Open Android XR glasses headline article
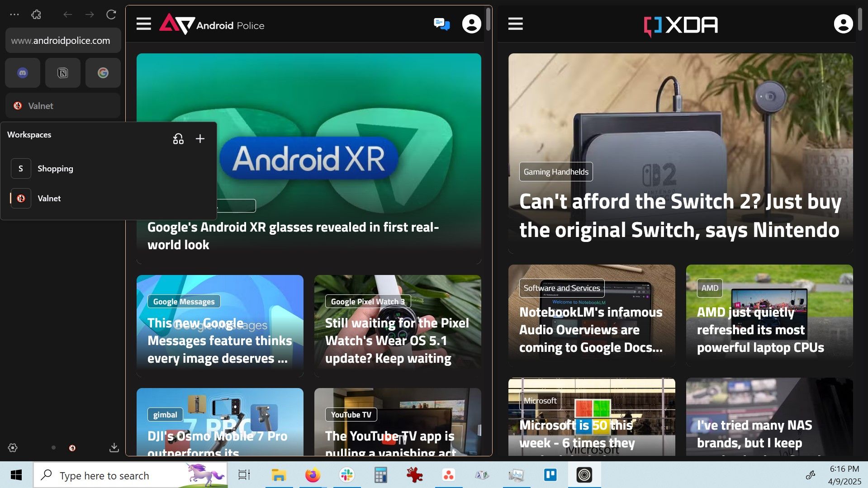 point(293,236)
